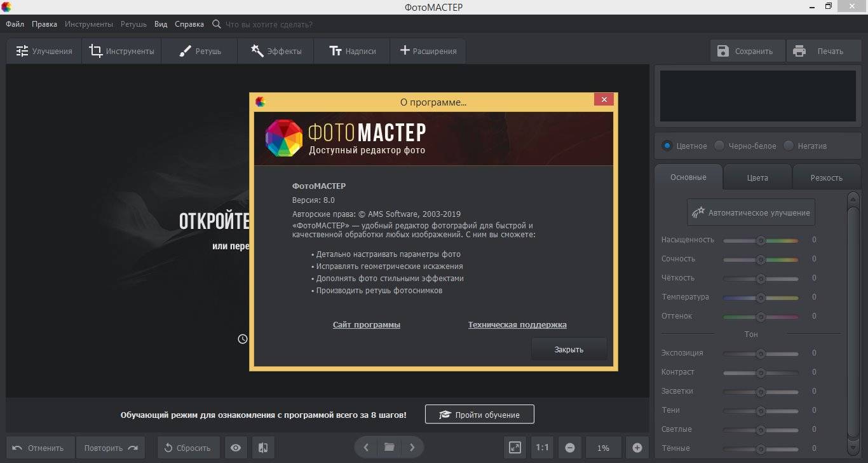The image size is (868, 463).
Task: Click the Чёткость slider
Action: (x=761, y=279)
